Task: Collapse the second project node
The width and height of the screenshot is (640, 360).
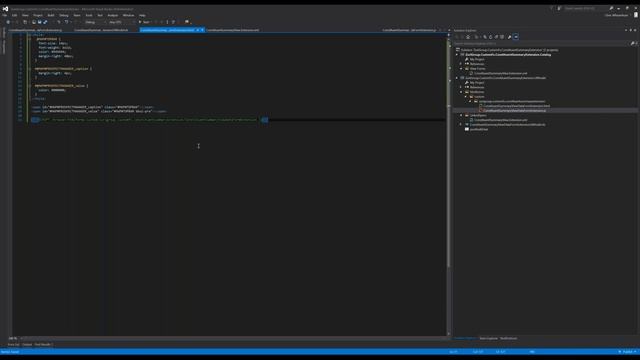Action: tap(457, 78)
